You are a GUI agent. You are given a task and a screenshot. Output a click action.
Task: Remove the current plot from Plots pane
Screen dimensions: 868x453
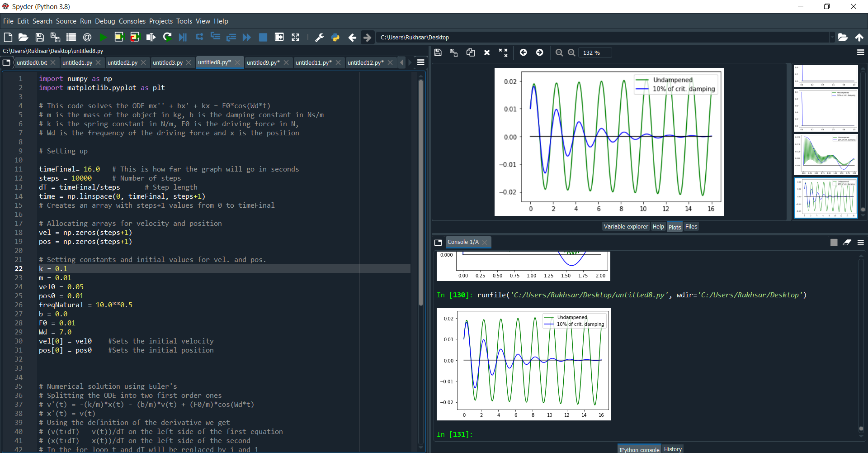487,52
